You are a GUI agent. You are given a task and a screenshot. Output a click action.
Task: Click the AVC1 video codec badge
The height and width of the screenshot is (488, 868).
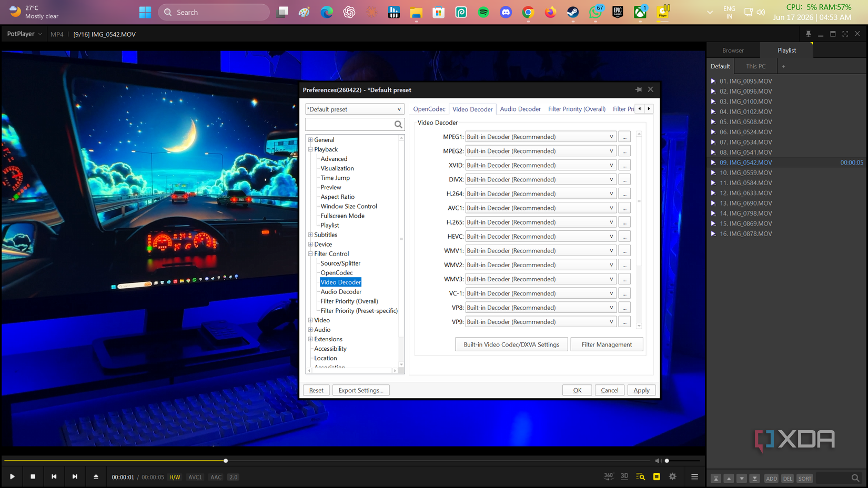pyautogui.click(x=195, y=477)
